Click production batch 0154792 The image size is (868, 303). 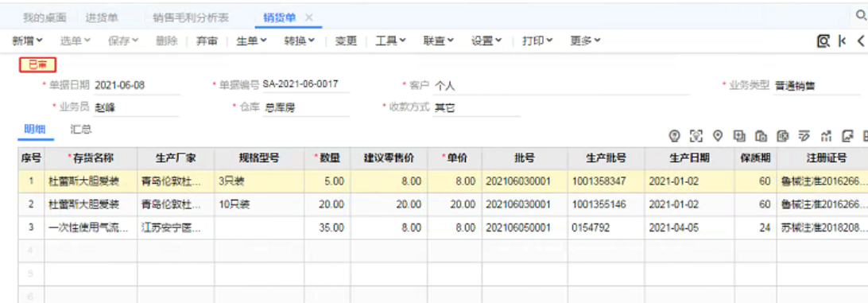[x=606, y=227]
